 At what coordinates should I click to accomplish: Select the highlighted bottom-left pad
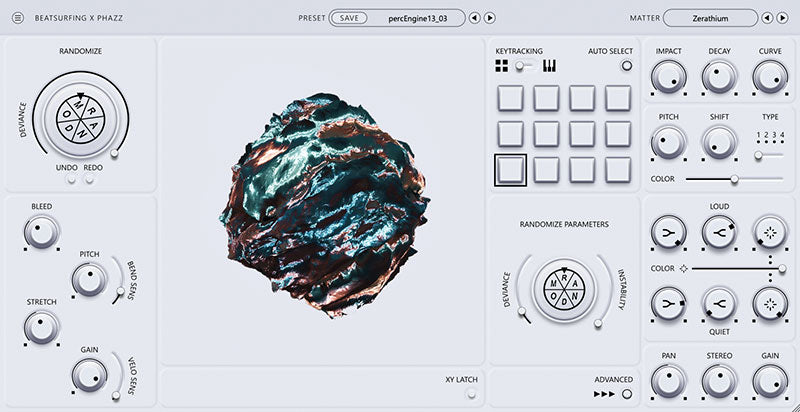(x=511, y=169)
